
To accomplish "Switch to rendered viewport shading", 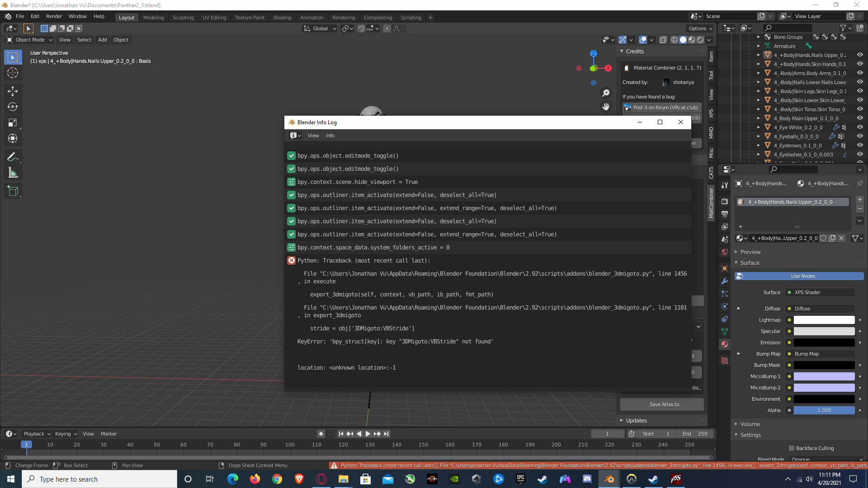I will (700, 40).
